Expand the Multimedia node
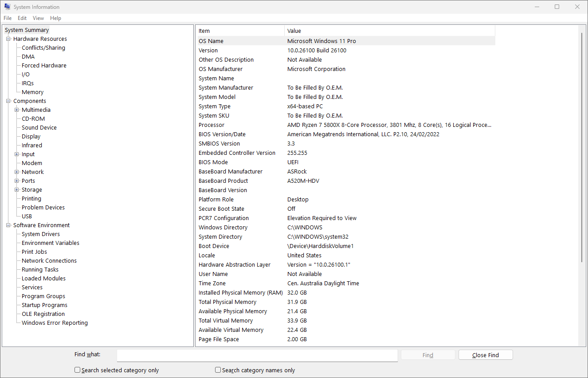Screen dimensions: 588x378 (x=16, y=110)
